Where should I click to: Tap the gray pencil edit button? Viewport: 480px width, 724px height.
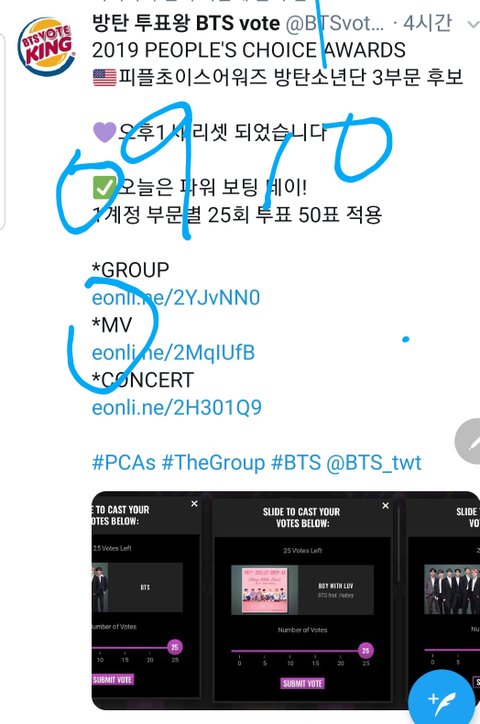[468, 441]
